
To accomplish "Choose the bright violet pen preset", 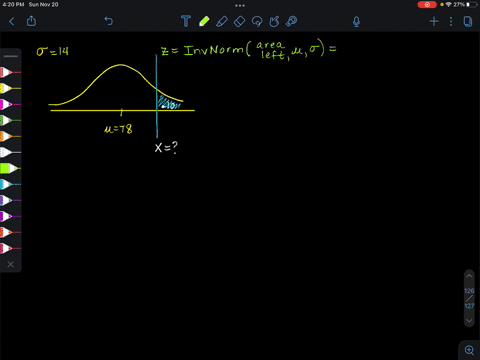I will [10, 216].
